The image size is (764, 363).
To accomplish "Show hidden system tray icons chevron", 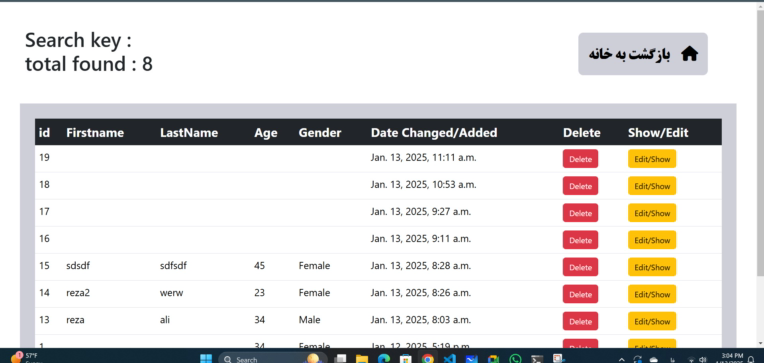I will (x=622, y=360).
